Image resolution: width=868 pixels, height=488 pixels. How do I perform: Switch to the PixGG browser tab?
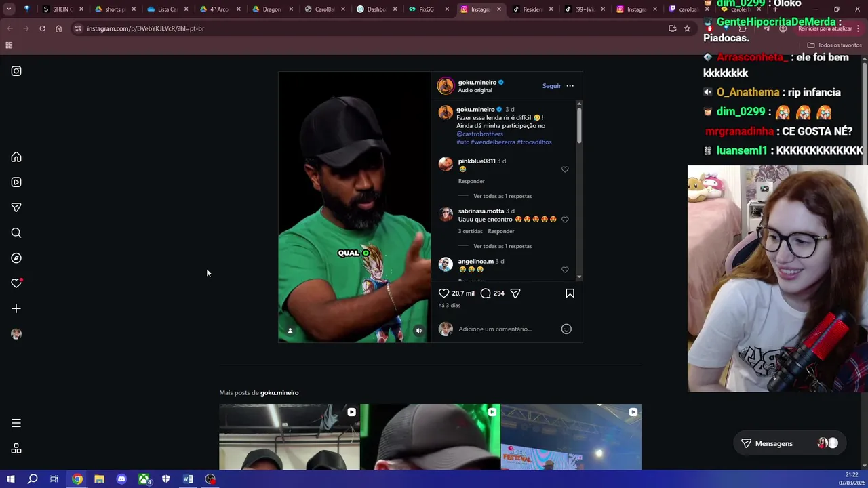point(427,9)
